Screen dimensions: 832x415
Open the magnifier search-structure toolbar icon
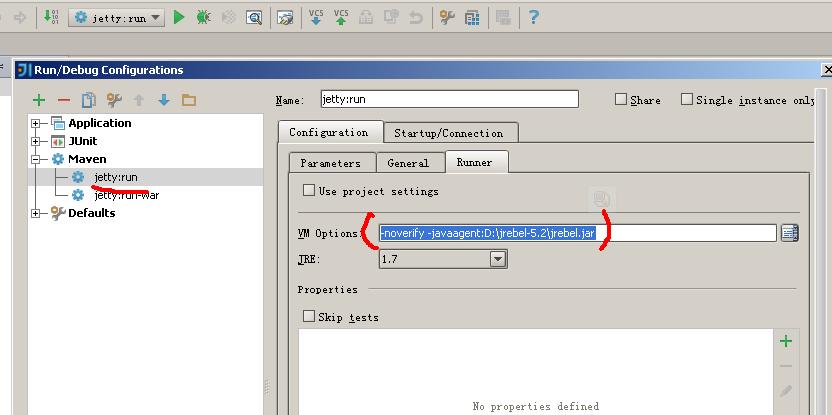point(254,18)
